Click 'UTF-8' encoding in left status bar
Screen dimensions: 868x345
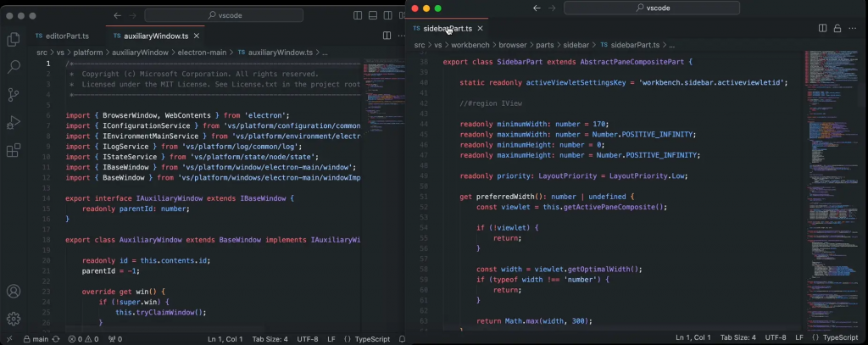pos(307,339)
